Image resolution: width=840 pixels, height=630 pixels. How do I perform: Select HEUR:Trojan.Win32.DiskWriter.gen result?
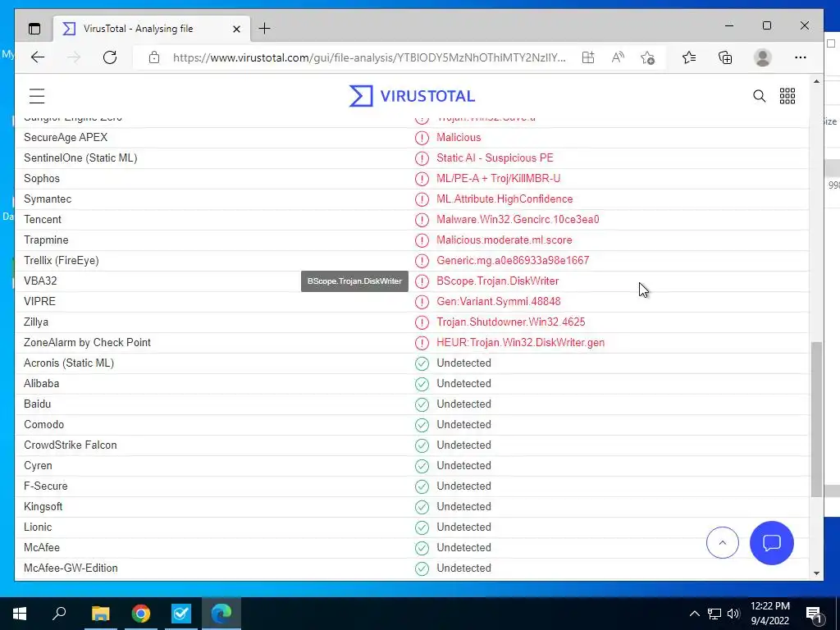(520, 342)
